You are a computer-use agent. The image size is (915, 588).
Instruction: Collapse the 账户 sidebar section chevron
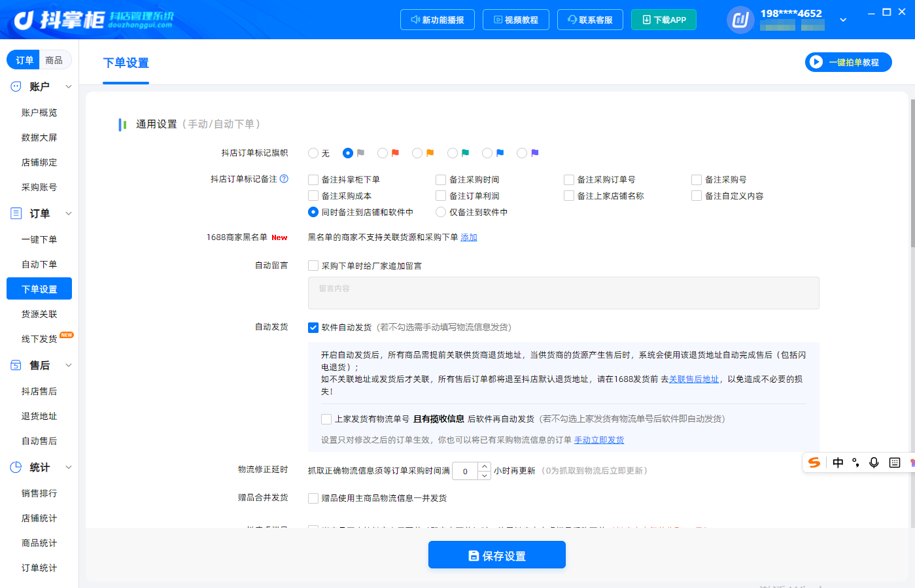69,86
